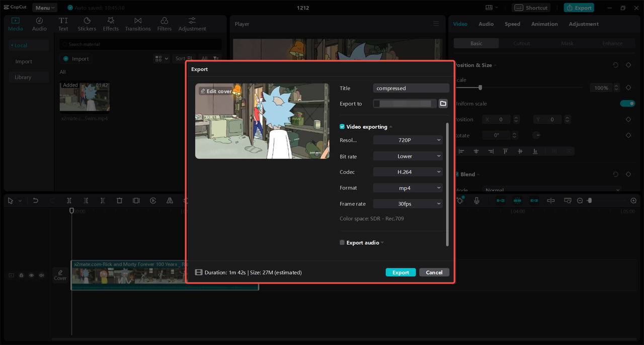The image size is (644, 345).
Task: Click the reverse playback icon in timeline toolbar
Action: click(x=153, y=201)
